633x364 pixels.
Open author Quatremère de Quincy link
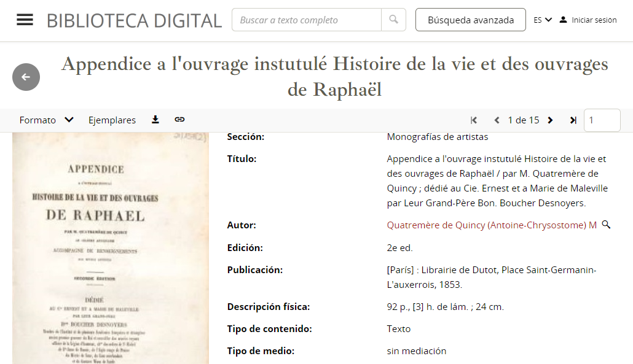(x=492, y=225)
